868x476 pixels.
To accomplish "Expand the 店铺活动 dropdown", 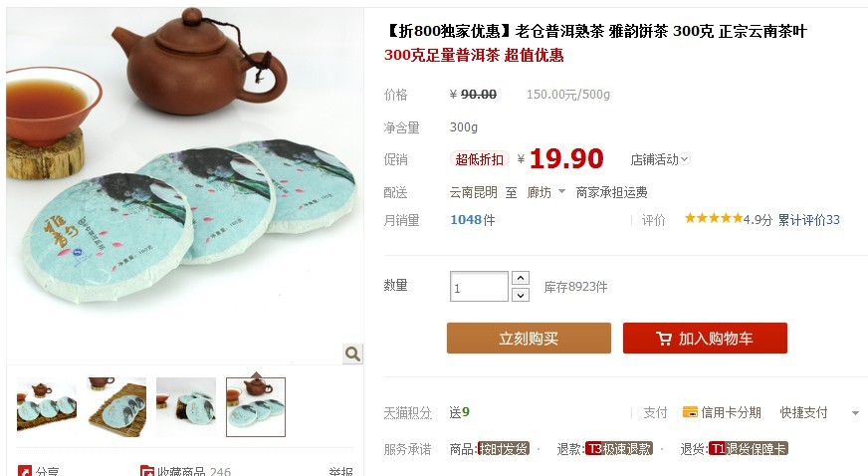I will 660,159.
